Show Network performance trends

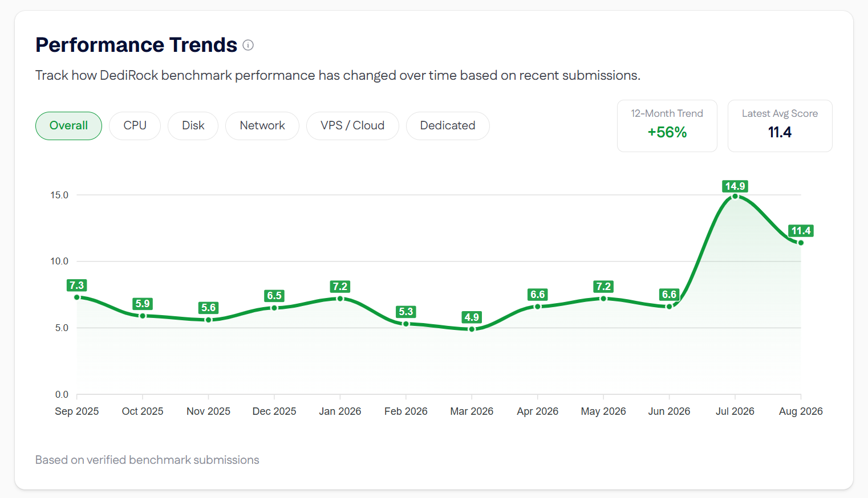click(262, 126)
